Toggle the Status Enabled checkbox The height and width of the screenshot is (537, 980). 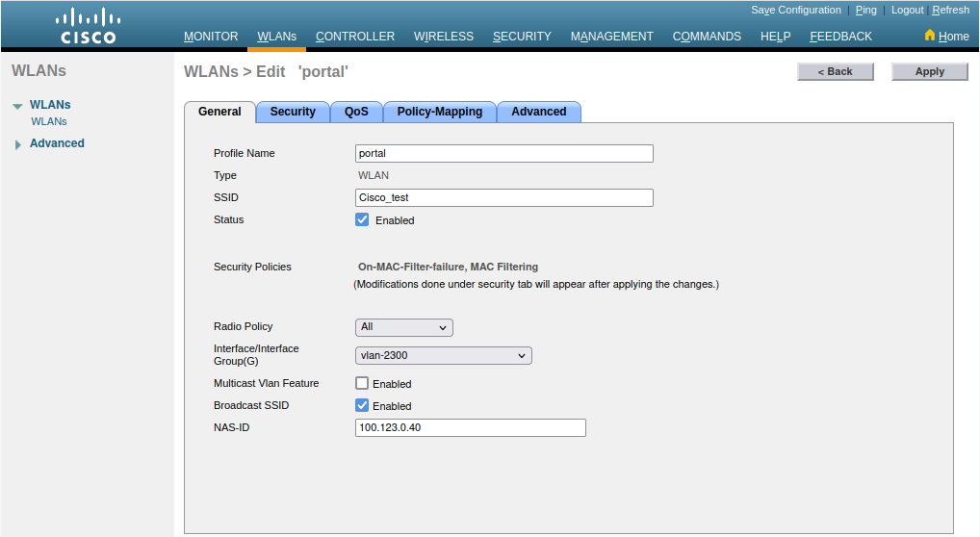tap(362, 219)
